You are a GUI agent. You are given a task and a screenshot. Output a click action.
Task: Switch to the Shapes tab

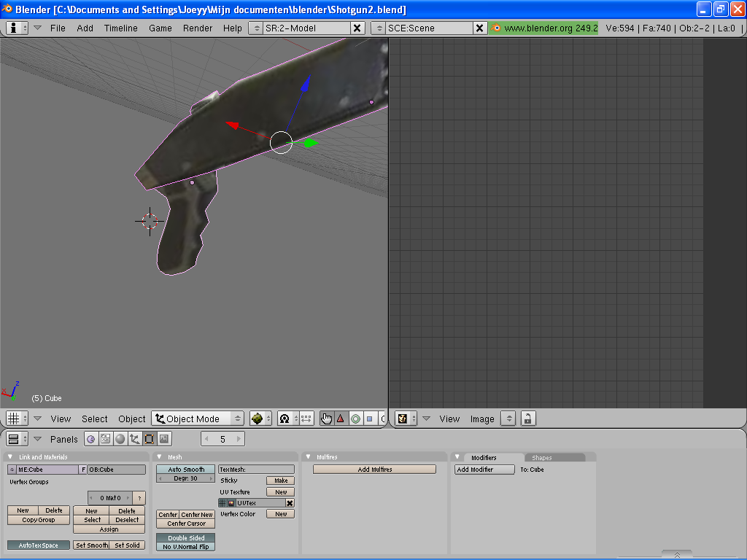coord(542,458)
